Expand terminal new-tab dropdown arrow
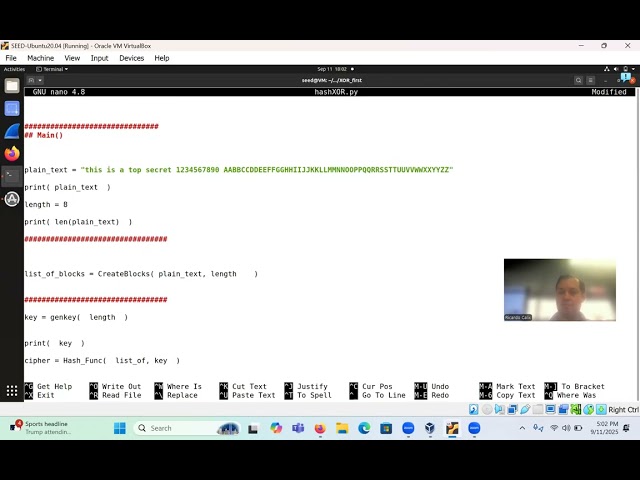Image resolution: width=640 pixels, height=480 pixels. click(x=40, y=80)
